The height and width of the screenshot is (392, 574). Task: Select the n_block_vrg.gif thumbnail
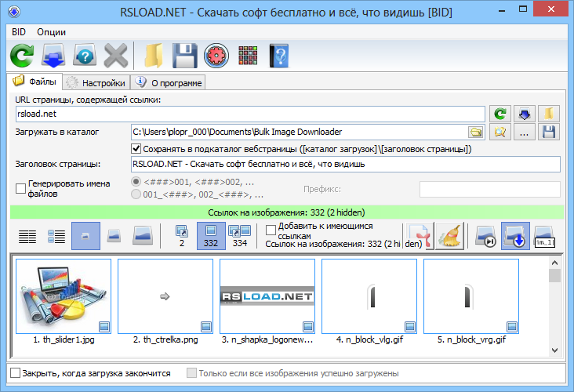[471, 296]
